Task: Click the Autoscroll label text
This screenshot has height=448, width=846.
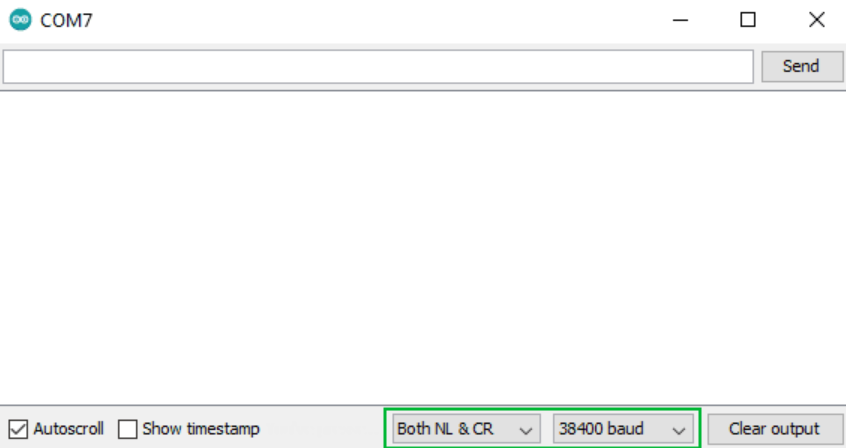Action: tap(69, 429)
